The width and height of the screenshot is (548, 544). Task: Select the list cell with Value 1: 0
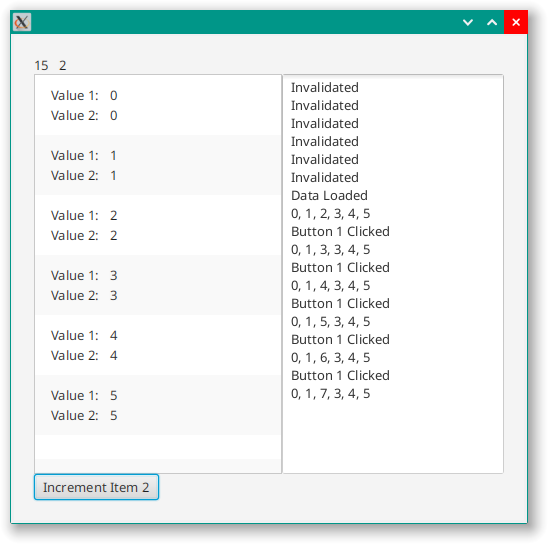[x=158, y=105]
